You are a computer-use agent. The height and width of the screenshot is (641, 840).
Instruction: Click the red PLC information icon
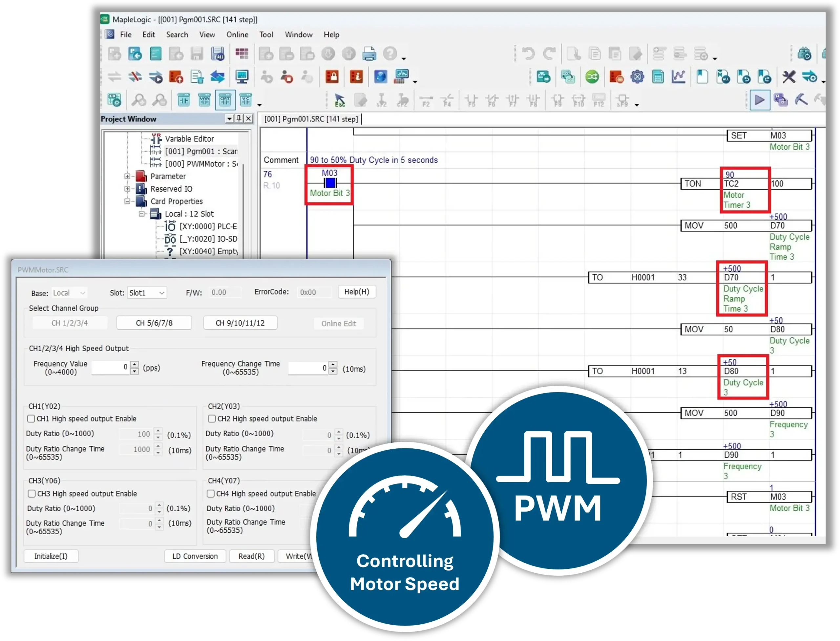pyautogui.click(x=356, y=77)
